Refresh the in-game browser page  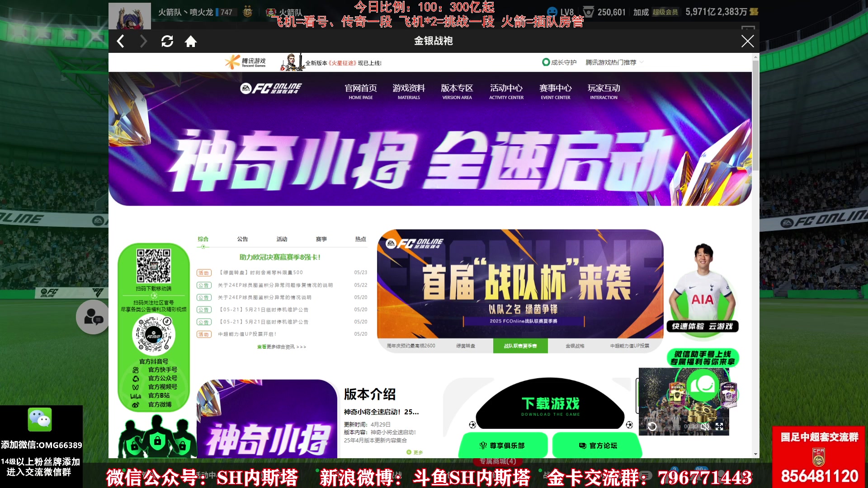(x=167, y=41)
